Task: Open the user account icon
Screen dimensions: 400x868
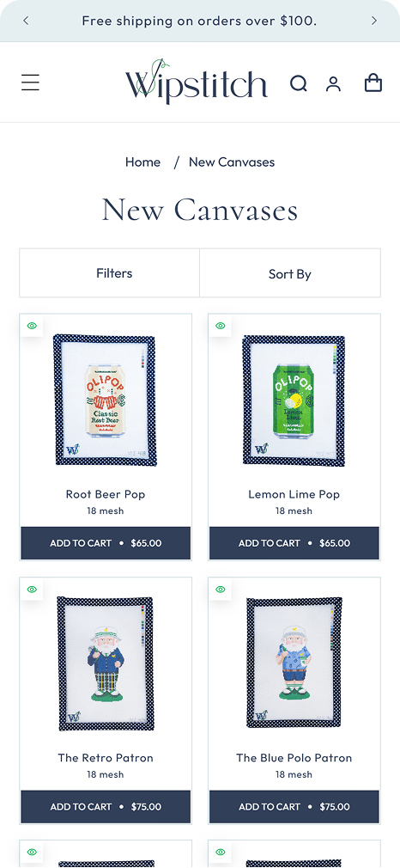Action: coord(333,83)
